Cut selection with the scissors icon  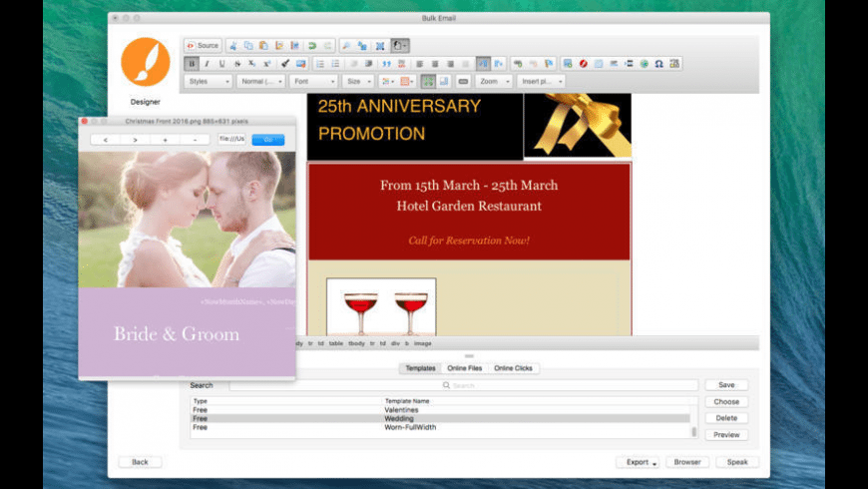click(x=233, y=46)
